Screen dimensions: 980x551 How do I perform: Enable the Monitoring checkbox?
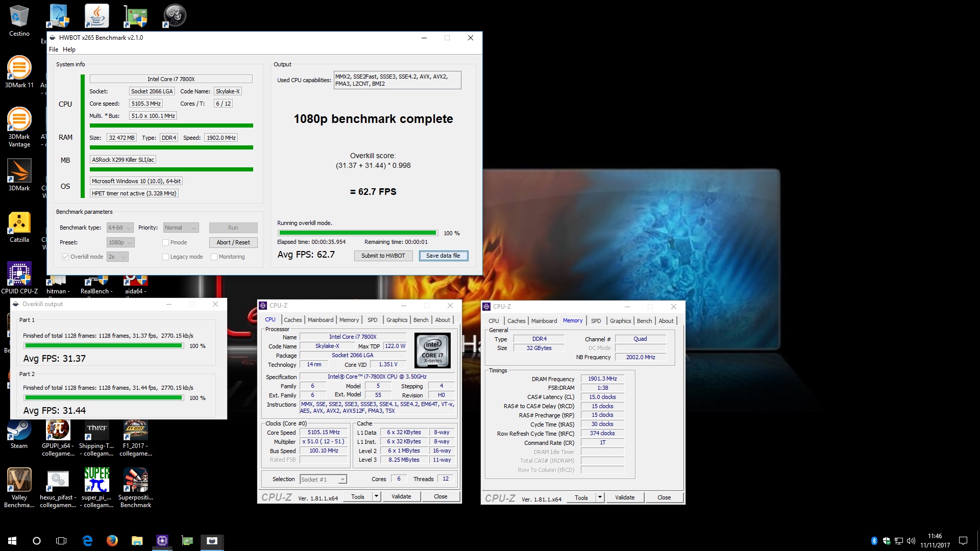pos(214,257)
